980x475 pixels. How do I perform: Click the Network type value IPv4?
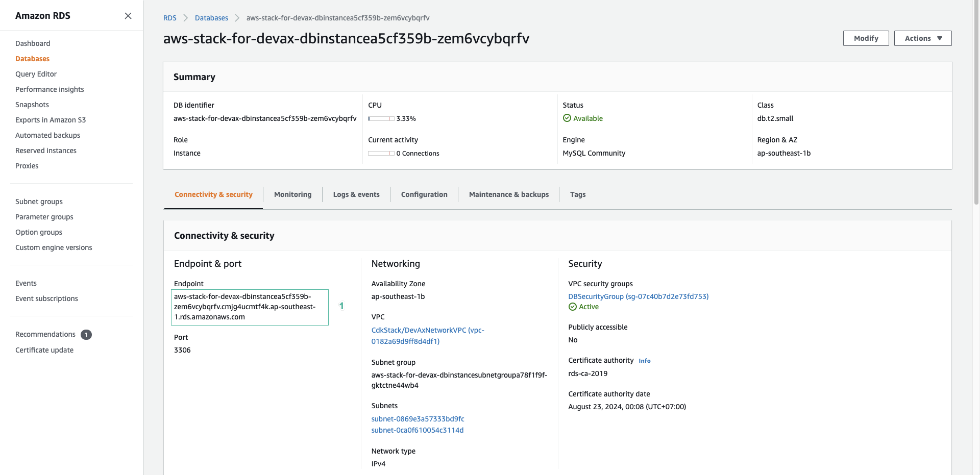[378, 464]
